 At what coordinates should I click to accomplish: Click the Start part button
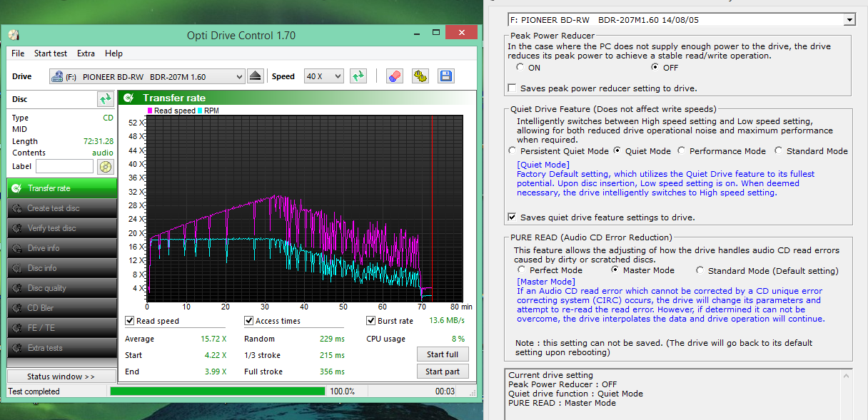(443, 372)
